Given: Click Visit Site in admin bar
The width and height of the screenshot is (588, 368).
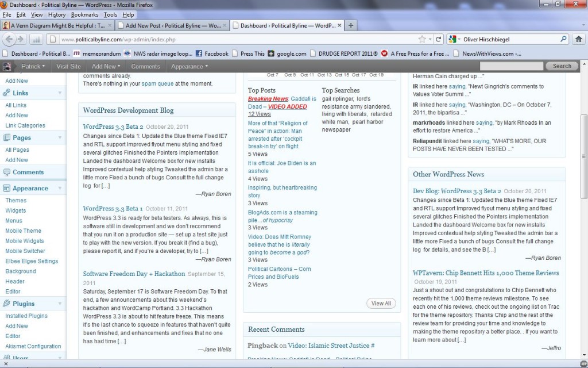Looking at the screenshot, I should pos(68,67).
